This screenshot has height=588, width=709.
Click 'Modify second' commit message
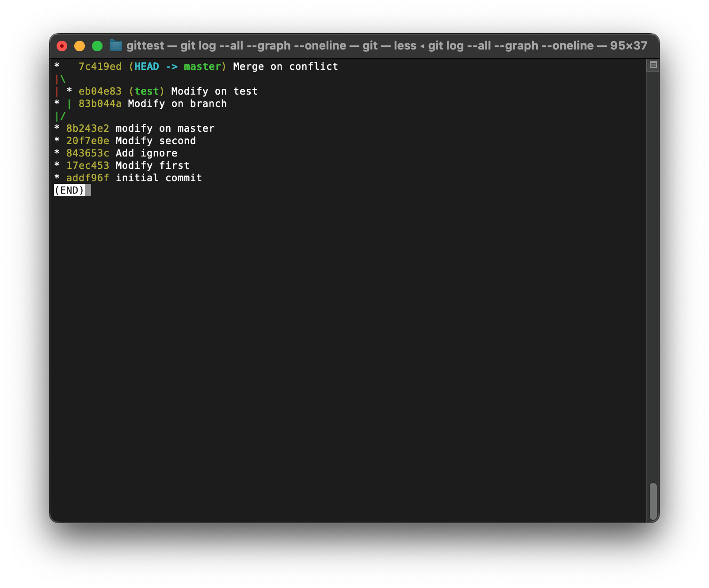pos(156,141)
